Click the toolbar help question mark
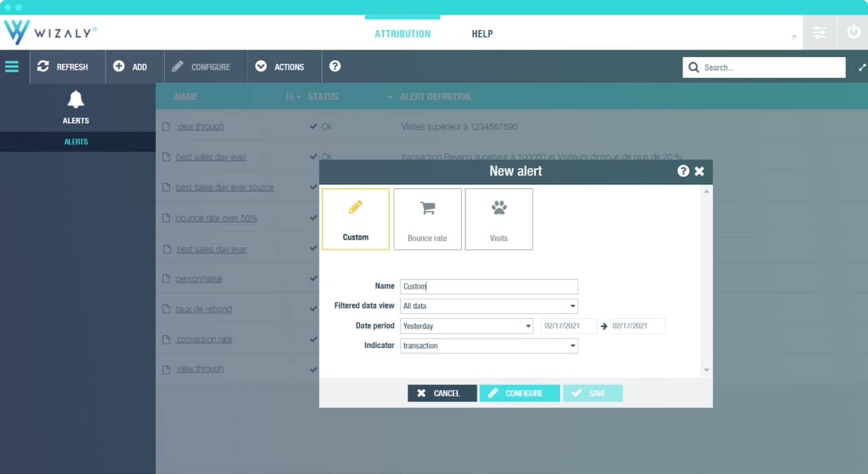 point(335,66)
